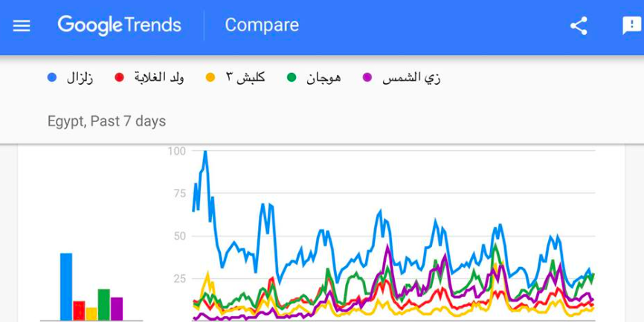Click the send feedback icon
The height and width of the screenshot is (322, 644).
pyautogui.click(x=631, y=25)
